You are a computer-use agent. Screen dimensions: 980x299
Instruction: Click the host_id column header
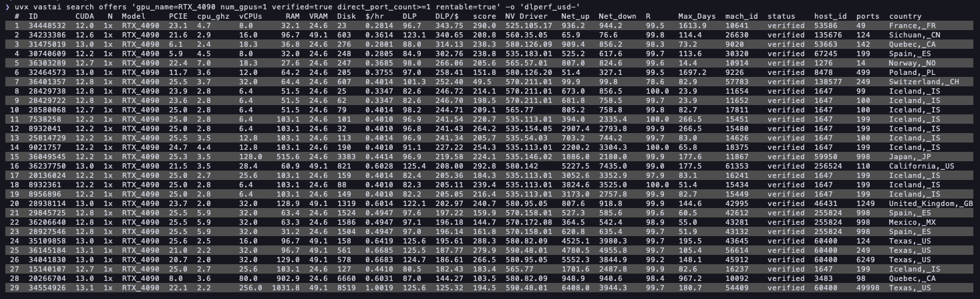(x=830, y=16)
